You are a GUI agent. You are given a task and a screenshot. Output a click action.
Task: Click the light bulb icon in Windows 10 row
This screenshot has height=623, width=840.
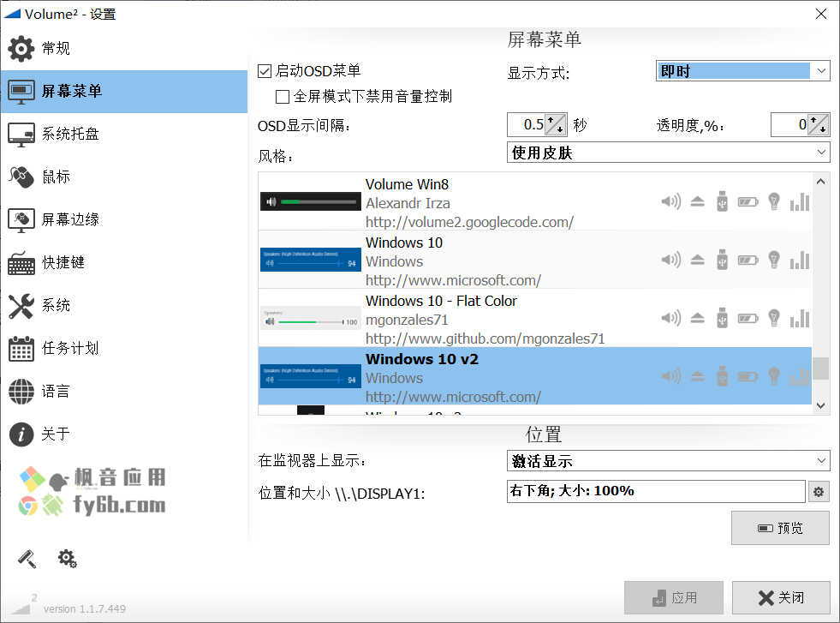point(773,260)
